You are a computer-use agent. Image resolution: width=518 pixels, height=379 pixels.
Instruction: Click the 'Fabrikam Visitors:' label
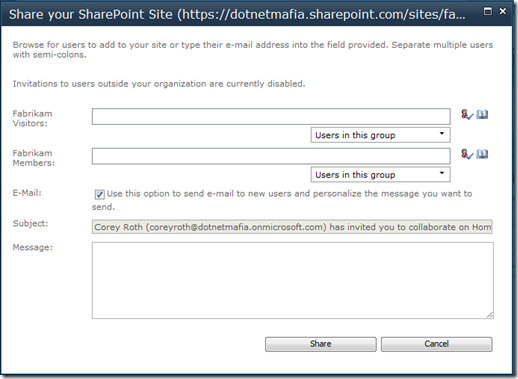click(32, 118)
